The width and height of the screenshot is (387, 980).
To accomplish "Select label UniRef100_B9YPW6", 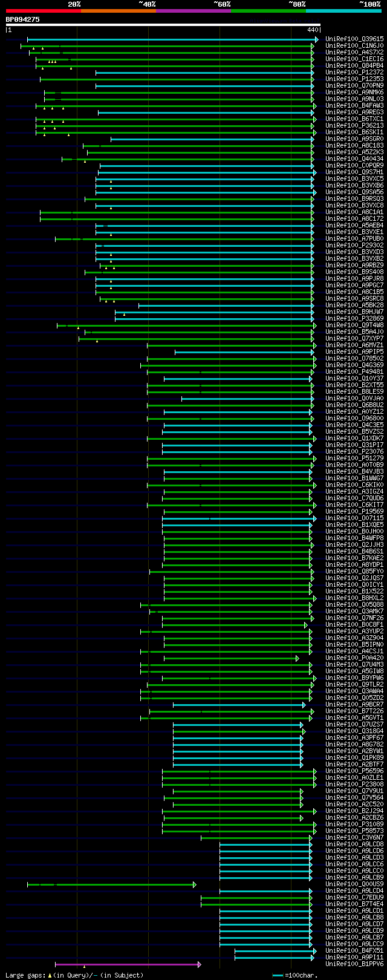I will [354, 678].
